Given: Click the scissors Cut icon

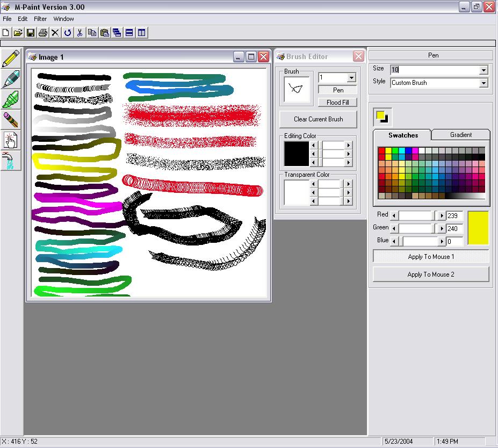Looking at the screenshot, I should click(80, 33).
